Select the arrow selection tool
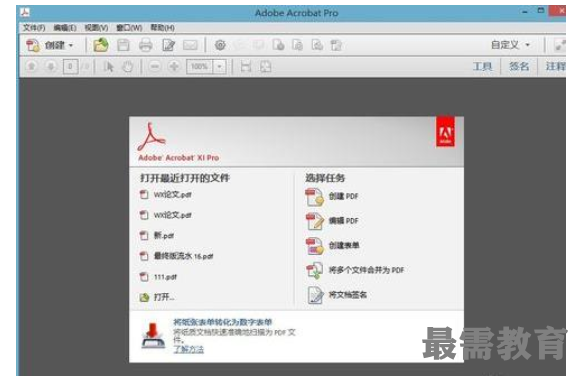The image size is (574, 383). 108,67
